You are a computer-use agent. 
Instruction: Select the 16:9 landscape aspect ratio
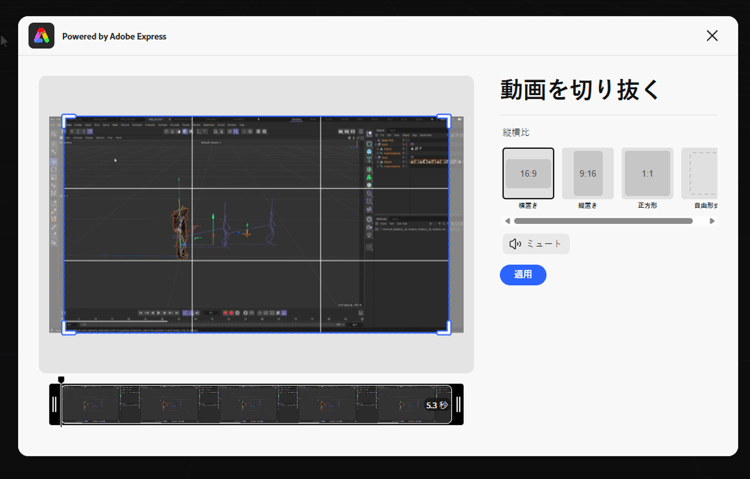click(x=528, y=173)
